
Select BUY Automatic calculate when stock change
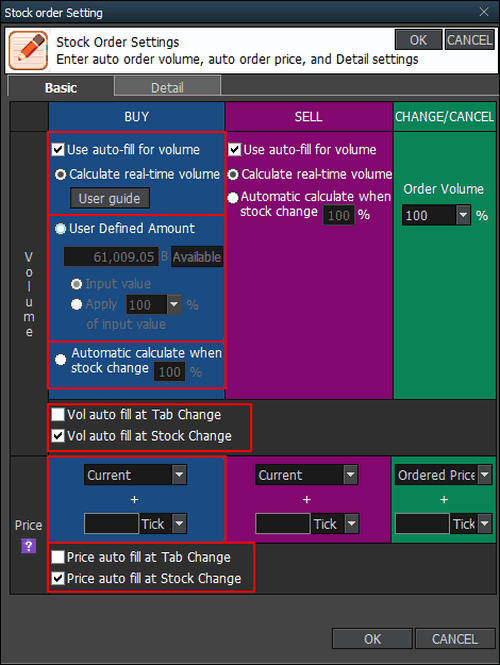point(61,360)
